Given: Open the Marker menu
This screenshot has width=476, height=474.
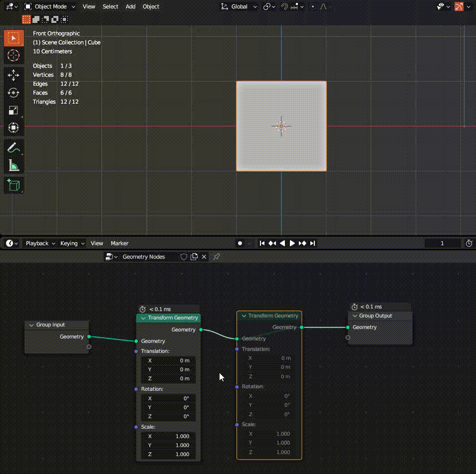Looking at the screenshot, I should click(x=120, y=243).
